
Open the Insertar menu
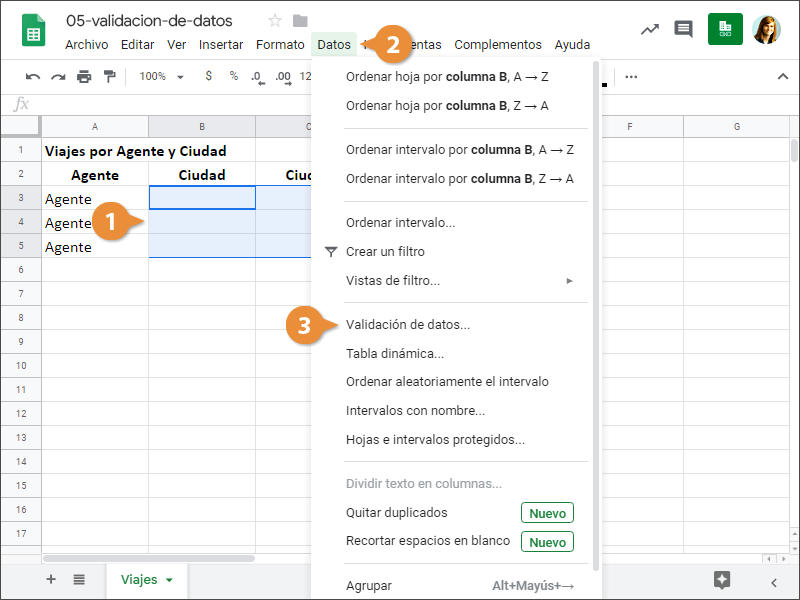point(221,45)
